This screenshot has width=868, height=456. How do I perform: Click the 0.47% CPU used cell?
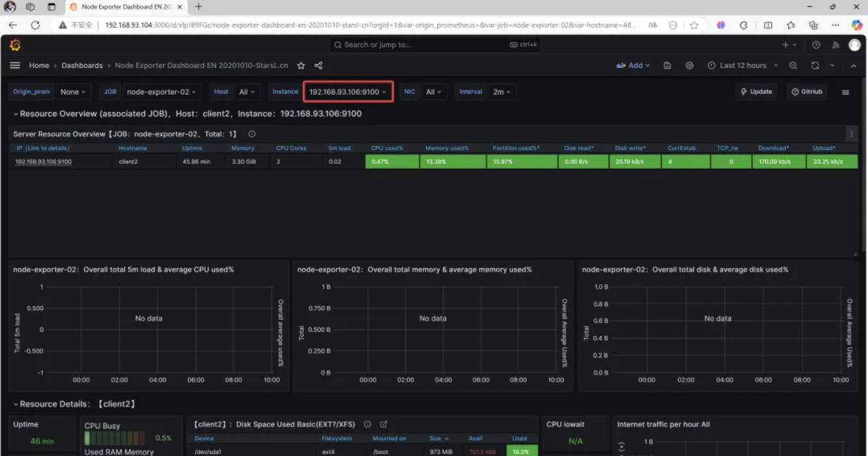tap(392, 161)
